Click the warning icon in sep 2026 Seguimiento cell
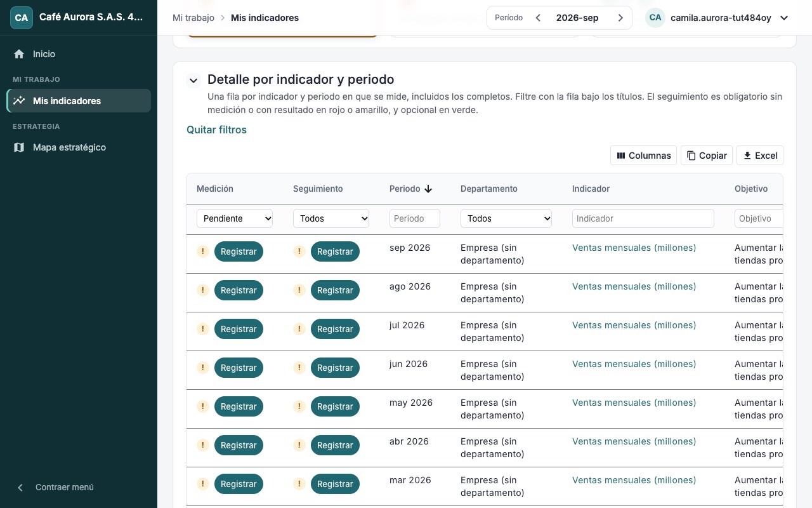 click(x=299, y=251)
